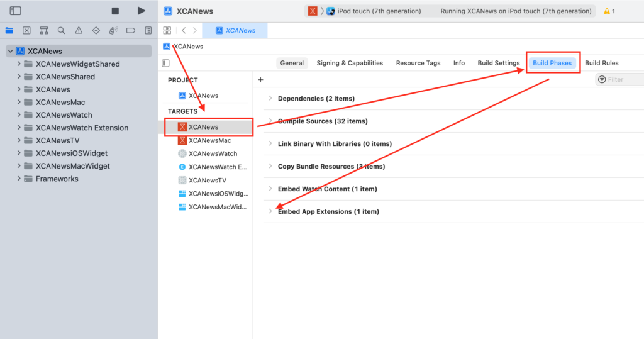Screen dimensions: 644x339
Task: Expand Embed Watch Content section
Action: (270, 189)
